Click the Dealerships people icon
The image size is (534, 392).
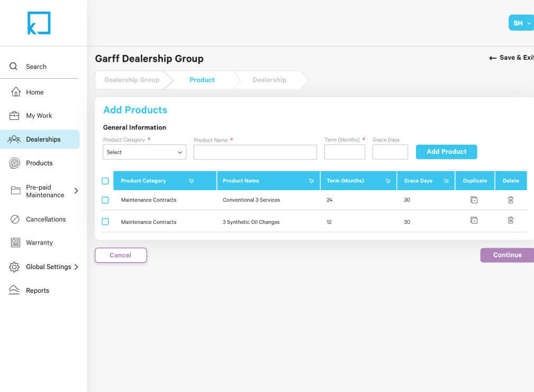coord(14,139)
